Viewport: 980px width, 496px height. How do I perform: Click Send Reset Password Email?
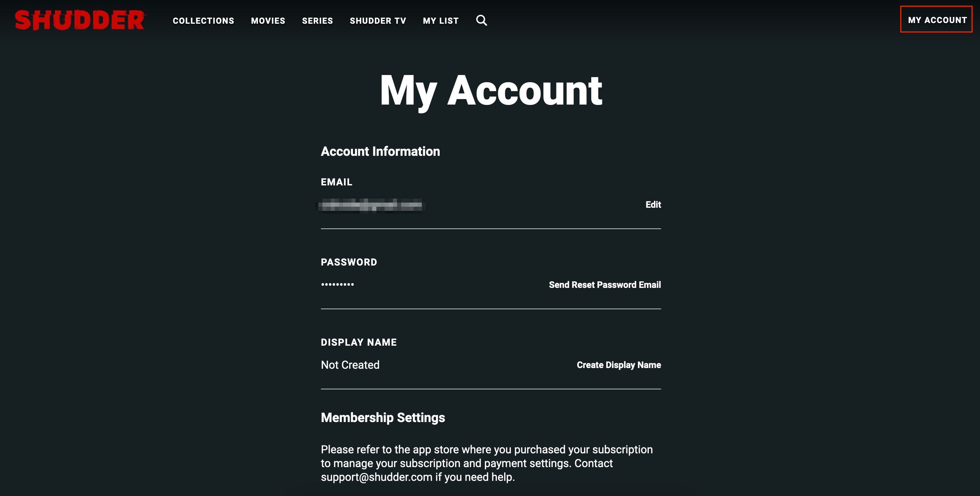605,285
